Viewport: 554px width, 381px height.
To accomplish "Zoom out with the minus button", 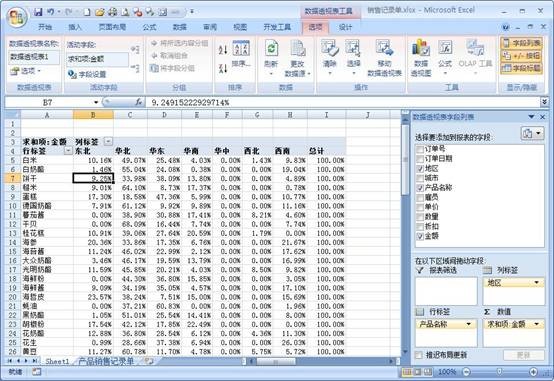I will (x=466, y=372).
